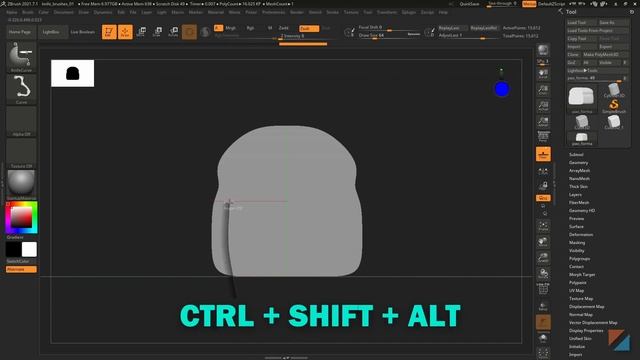
Task: Click the Load Tool button
Action: tap(582, 22)
